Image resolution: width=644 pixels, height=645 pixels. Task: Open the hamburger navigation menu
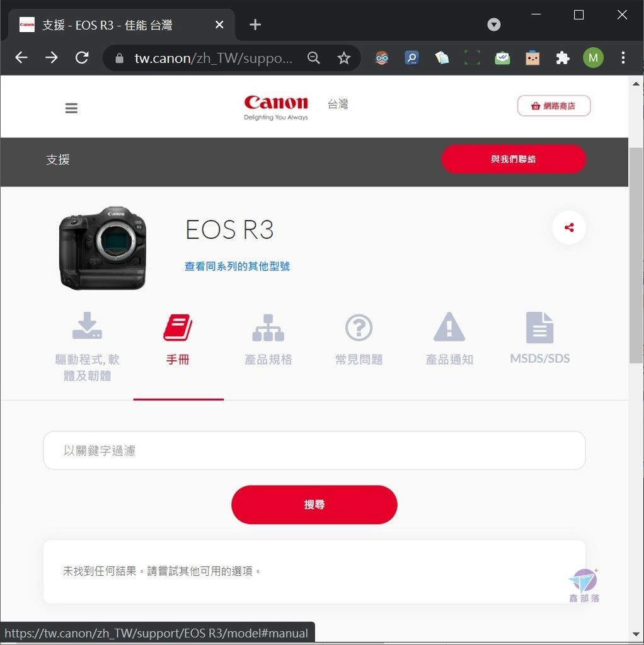(x=71, y=108)
